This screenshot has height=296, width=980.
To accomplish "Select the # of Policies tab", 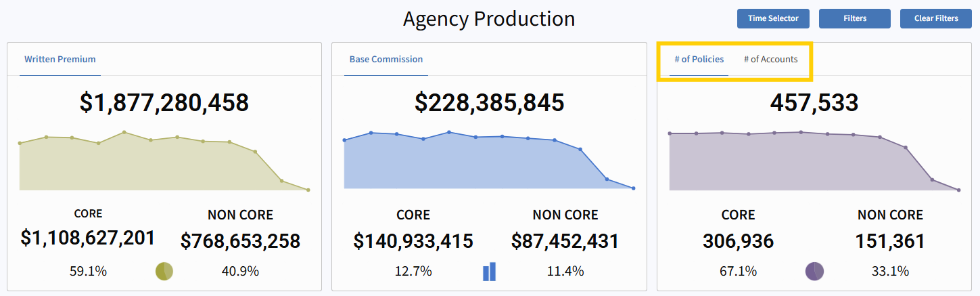I will tap(699, 60).
